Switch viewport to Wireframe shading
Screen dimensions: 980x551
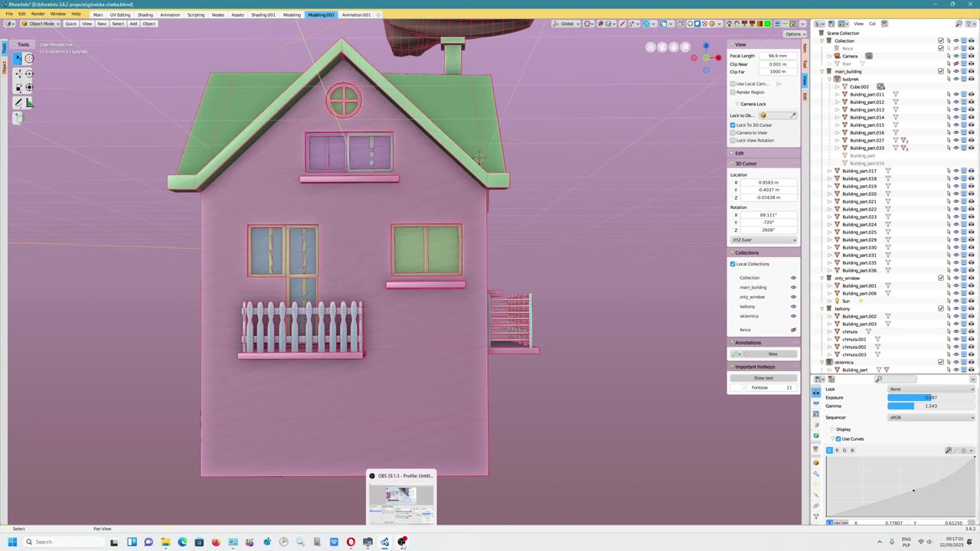click(x=689, y=24)
